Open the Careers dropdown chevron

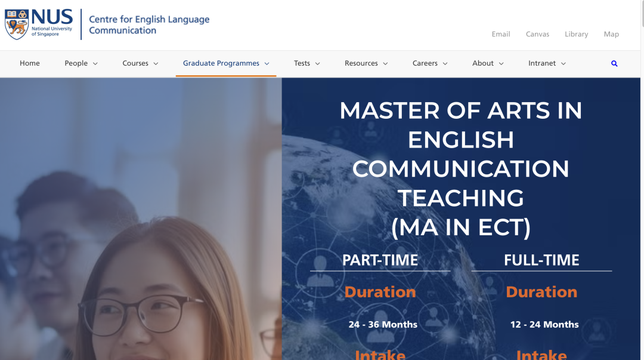click(445, 64)
